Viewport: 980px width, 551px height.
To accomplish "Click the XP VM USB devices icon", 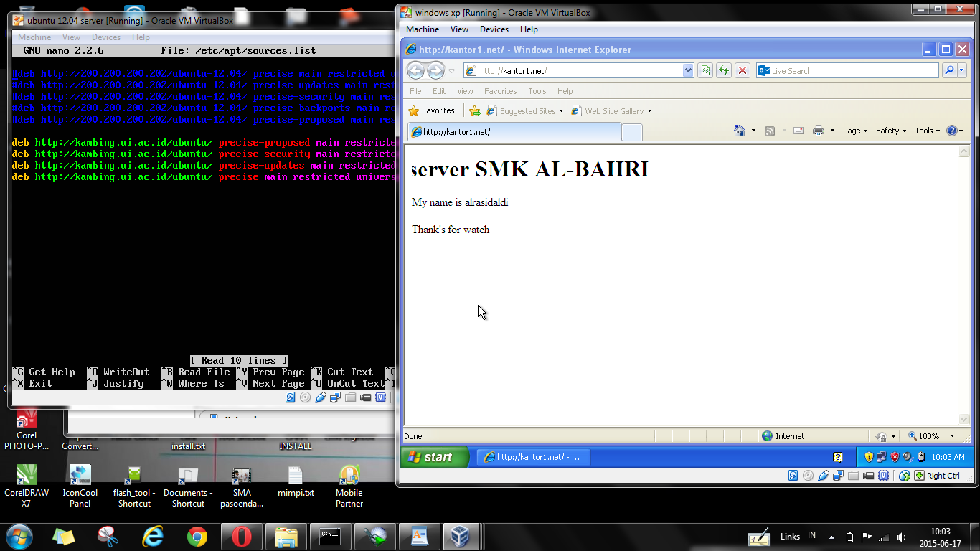I will click(x=823, y=476).
